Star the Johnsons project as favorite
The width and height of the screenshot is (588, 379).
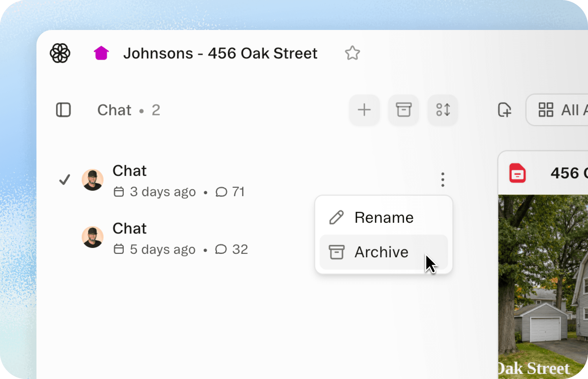coord(352,53)
